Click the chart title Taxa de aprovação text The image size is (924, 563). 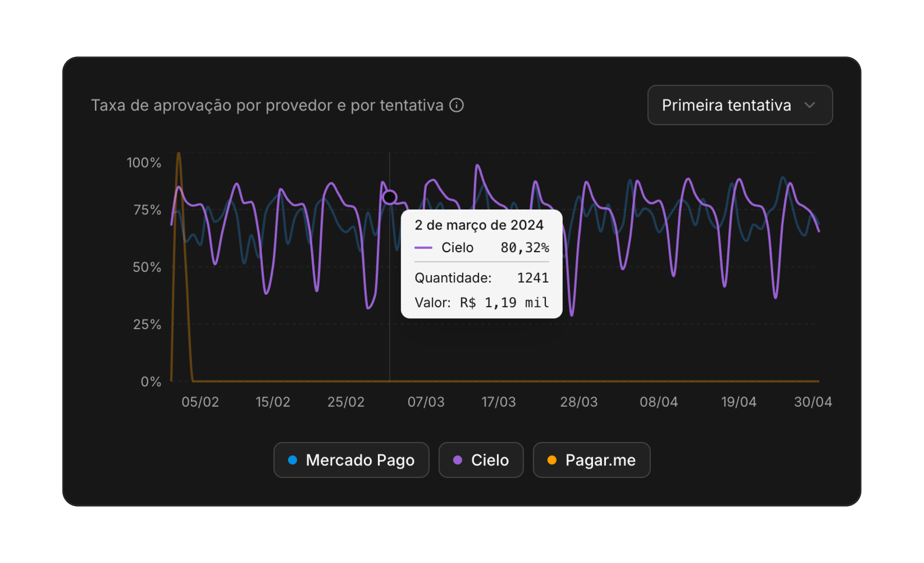coord(267,105)
